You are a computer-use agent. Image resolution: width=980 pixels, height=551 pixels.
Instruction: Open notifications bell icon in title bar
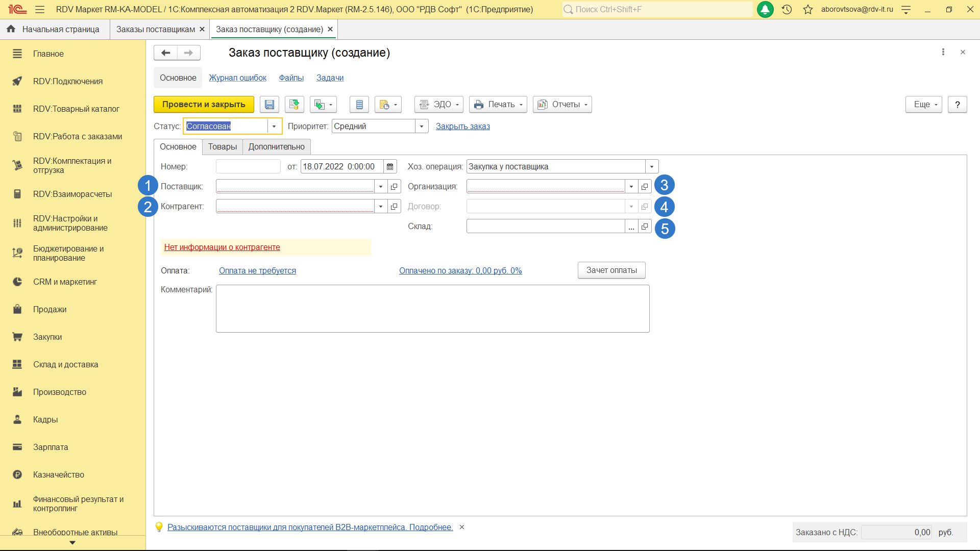click(x=765, y=9)
